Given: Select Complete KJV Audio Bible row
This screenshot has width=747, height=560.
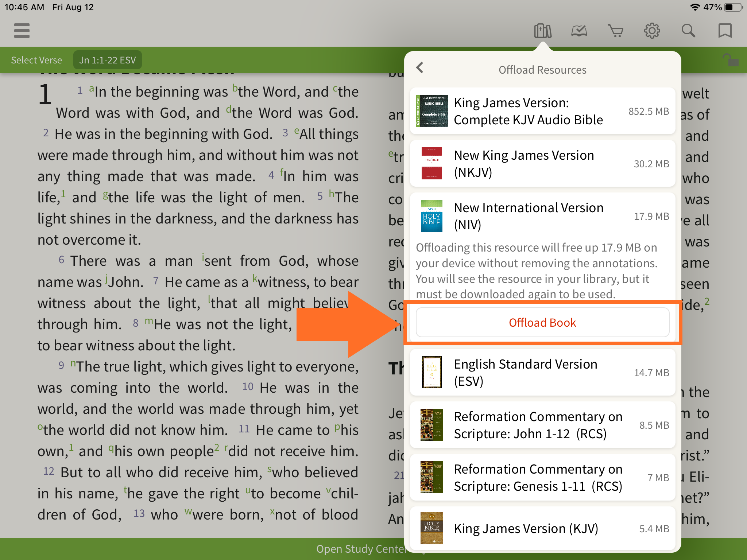Looking at the screenshot, I should [543, 111].
